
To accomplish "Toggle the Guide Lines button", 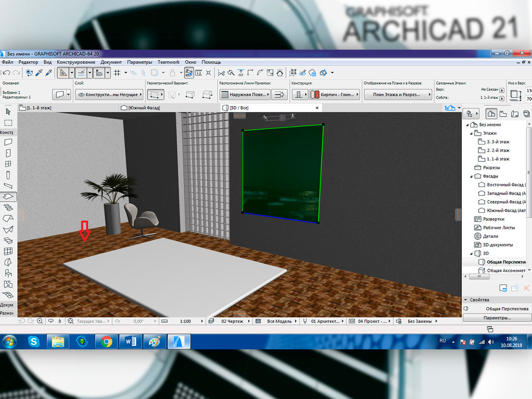I will pyautogui.click(x=63, y=72).
